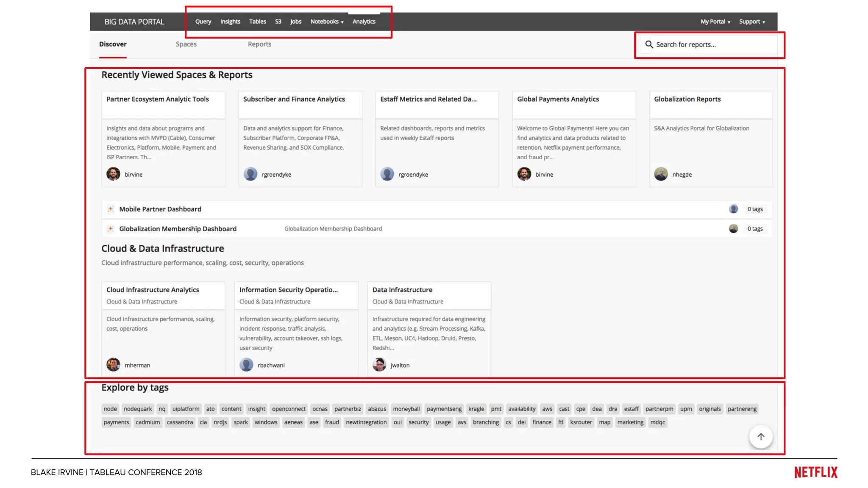Click owner avatar on Mobile Partner Dashboard row
The width and height of the screenshot is (868, 488).
pos(733,209)
